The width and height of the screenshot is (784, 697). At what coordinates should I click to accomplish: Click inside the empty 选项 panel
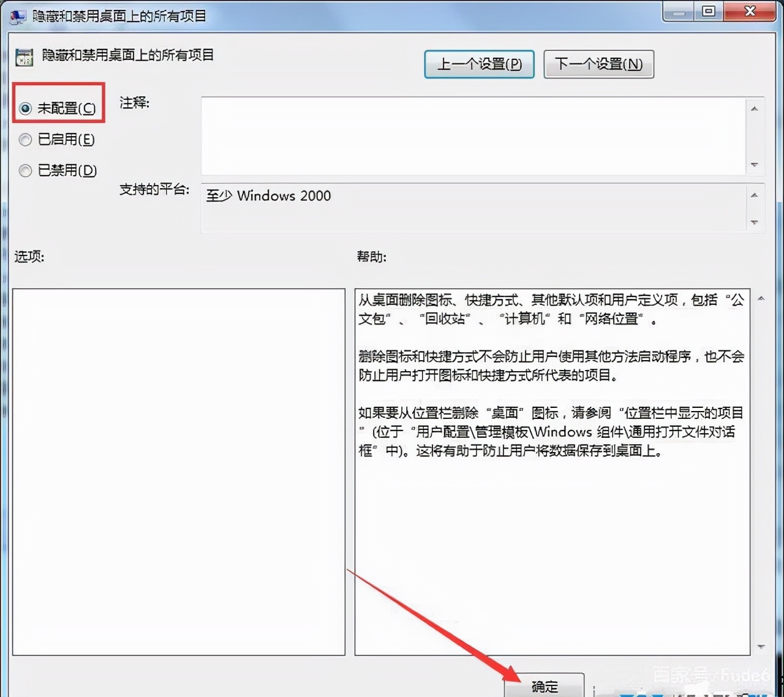pyautogui.click(x=178, y=472)
